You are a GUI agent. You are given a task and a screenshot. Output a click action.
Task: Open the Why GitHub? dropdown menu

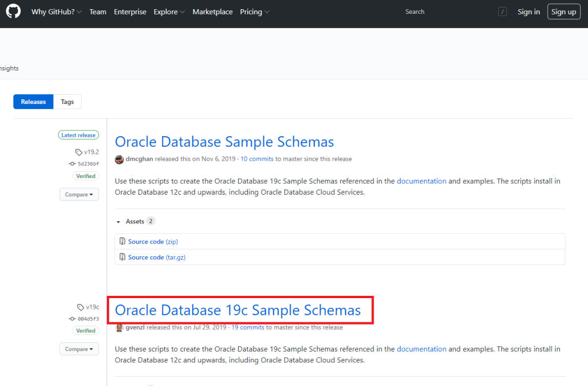click(57, 11)
